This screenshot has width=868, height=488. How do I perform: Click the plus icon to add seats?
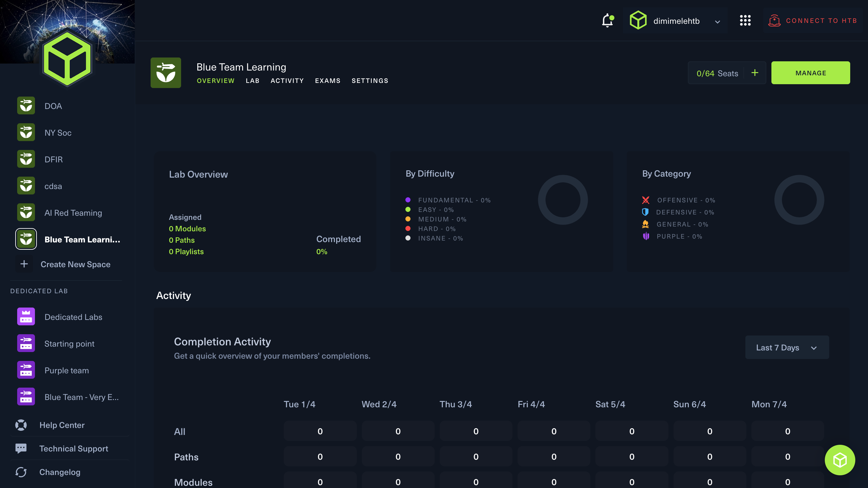point(755,73)
